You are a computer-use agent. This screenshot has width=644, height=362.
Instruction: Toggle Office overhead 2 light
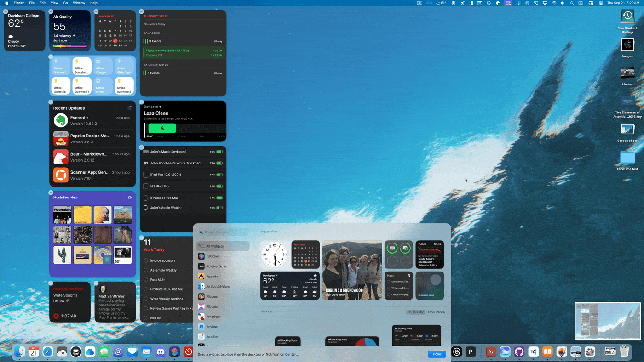pyautogui.click(x=124, y=86)
